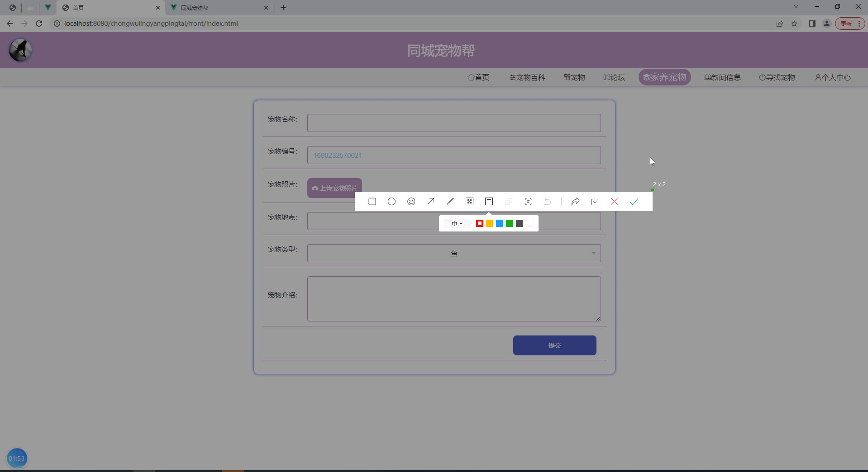
Task: Open the browser tab list chevron
Action: (x=796, y=7)
